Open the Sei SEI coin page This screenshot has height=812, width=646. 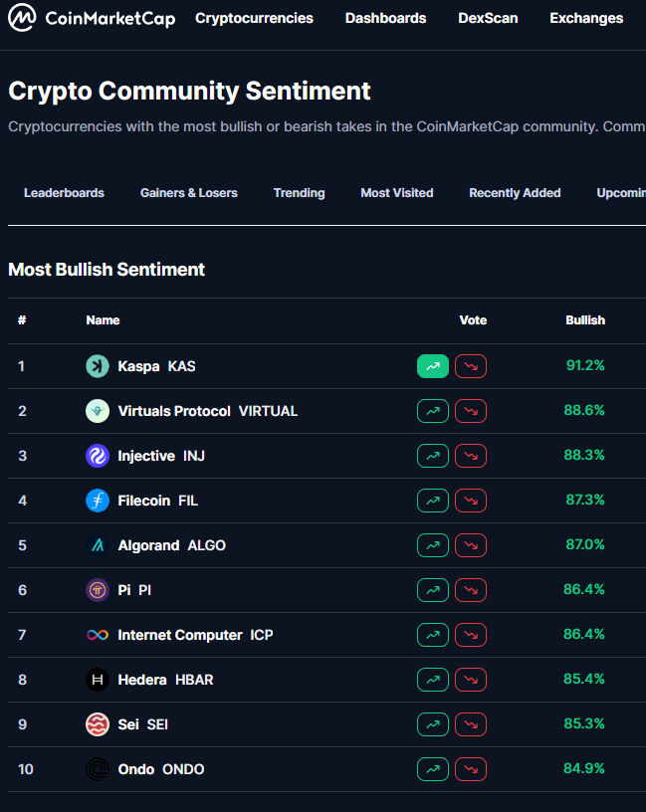tap(142, 724)
